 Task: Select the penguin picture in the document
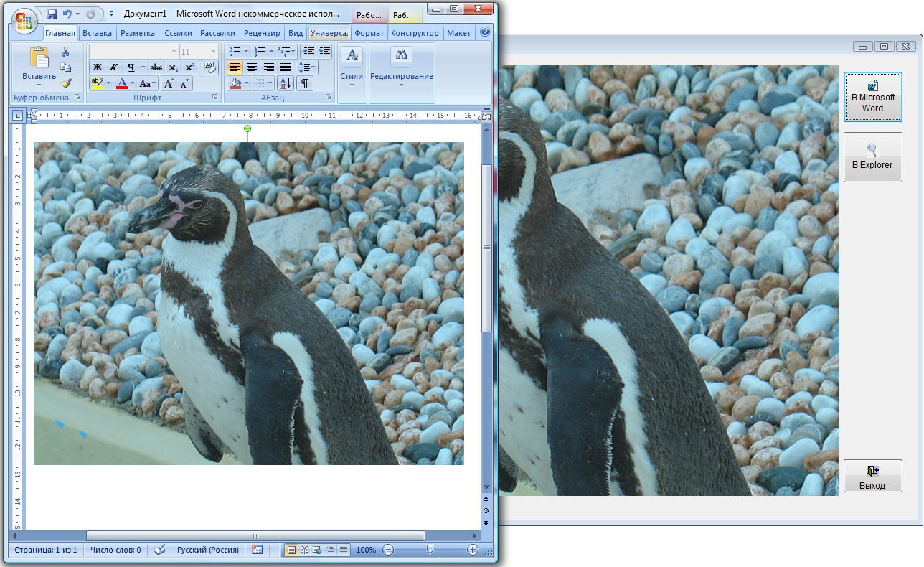tap(248, 303)
